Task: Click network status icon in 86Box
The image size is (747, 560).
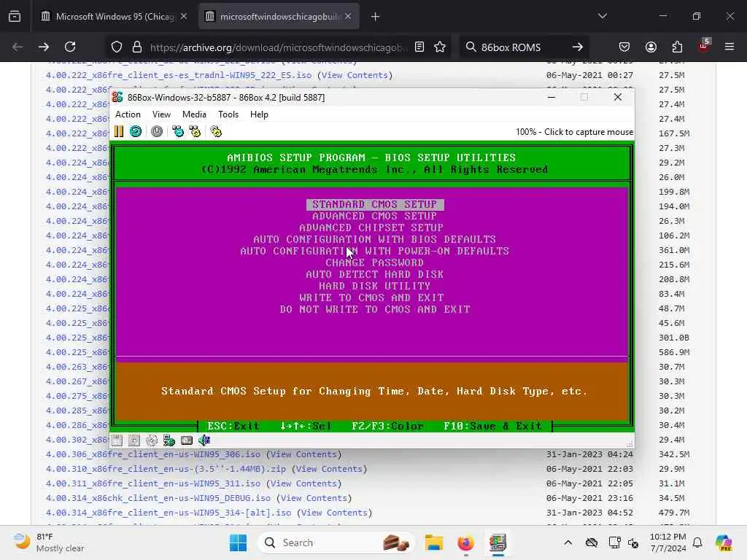Action: click(169, 440)
